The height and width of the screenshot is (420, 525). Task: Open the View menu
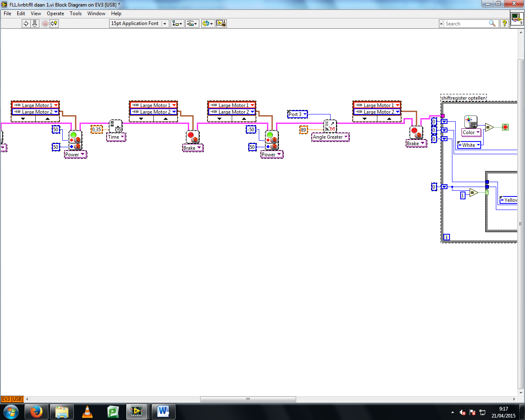pyautogui.click(x=36, y=14)
